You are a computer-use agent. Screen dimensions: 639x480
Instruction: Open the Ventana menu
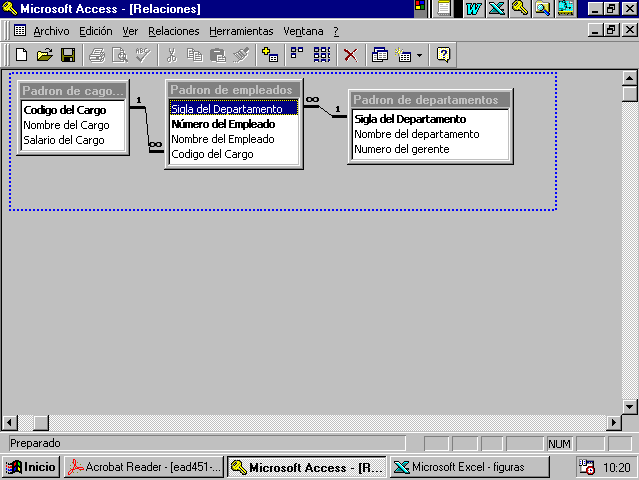[x=303, y=31]
